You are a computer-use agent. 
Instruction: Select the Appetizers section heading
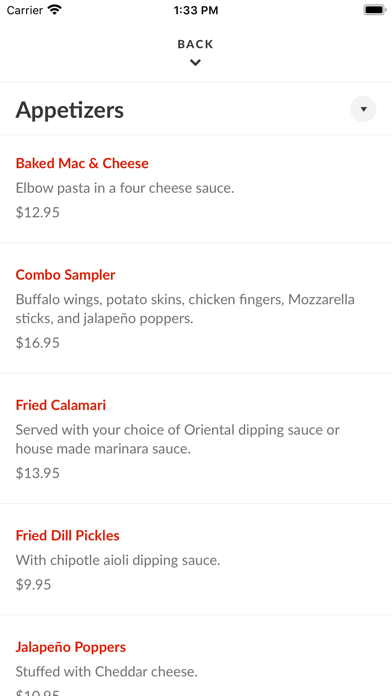click(x=70, y=110)
